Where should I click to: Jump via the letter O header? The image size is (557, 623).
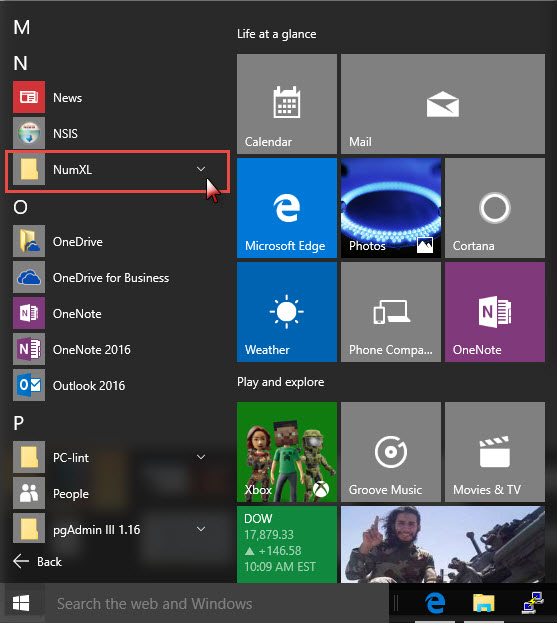[x=21, y=207]
